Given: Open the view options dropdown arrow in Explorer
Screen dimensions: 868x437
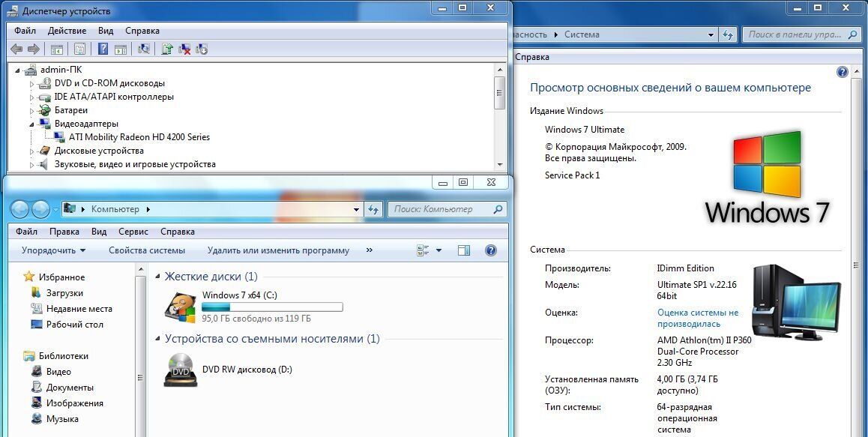Looking at the screenshot, I should pyautogui.click(x=439, y=250).
